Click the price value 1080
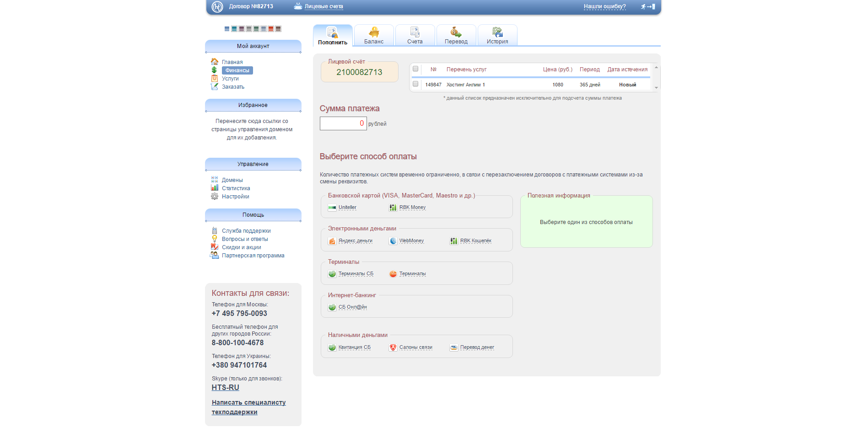This screenshot has height=433, width=868. pyautogui.click(x=558, y=85)
